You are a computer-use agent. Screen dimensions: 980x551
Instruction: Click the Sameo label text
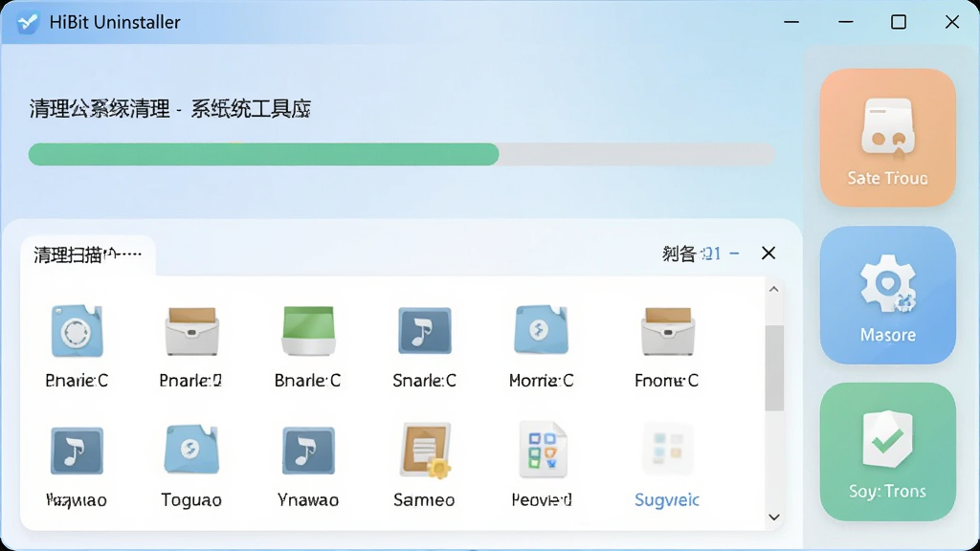(424, 499)
